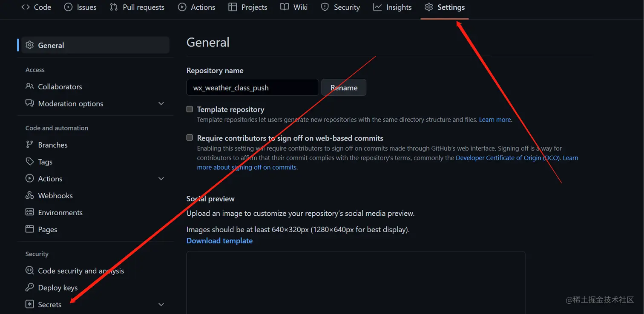Click the Security shield icon
Image resolution: width=644 pixels, height=314 pixels.
(x=325, y=7)
